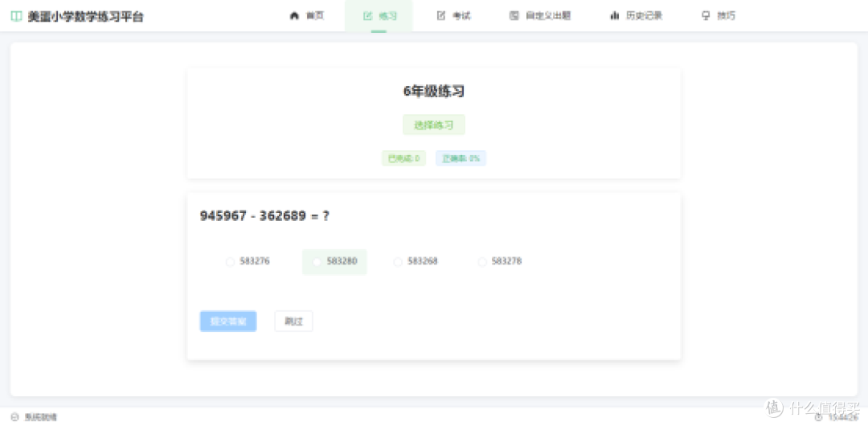Select answer option 583280
The width and height of the screenshot is (868, 426).
tap(334, 261)
